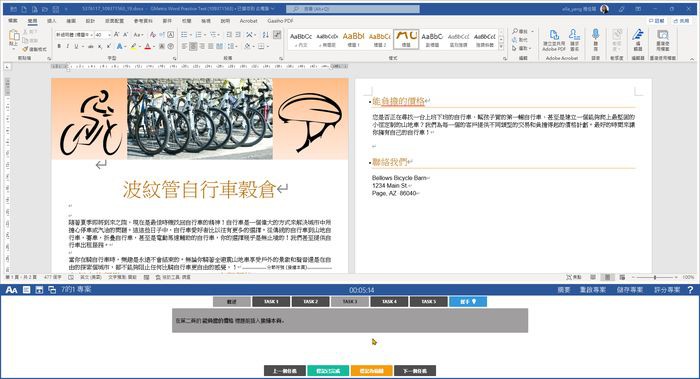Expand the Bullets list dropdown arrow

(191, 34)
